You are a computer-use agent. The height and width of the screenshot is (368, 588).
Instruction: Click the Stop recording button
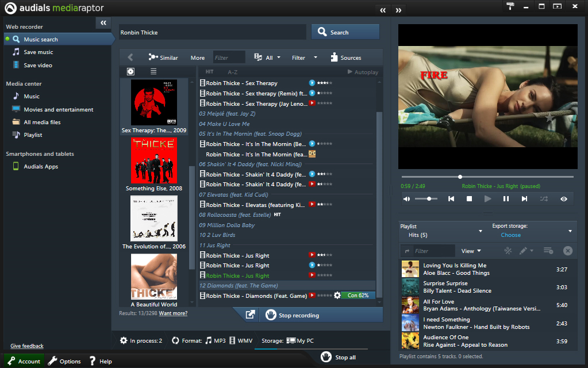pos(292,315)
